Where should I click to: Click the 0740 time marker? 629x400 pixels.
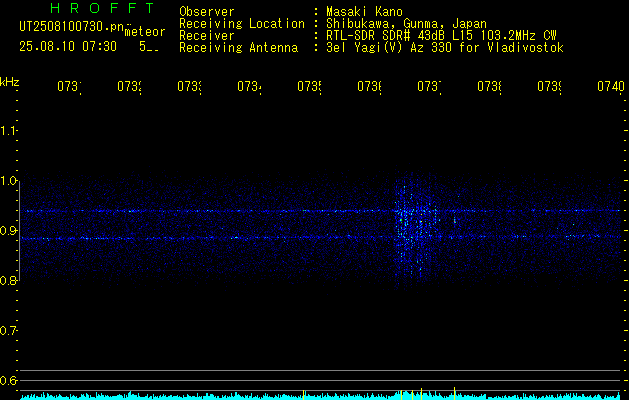pyautogui.click(x=611, y=86)
